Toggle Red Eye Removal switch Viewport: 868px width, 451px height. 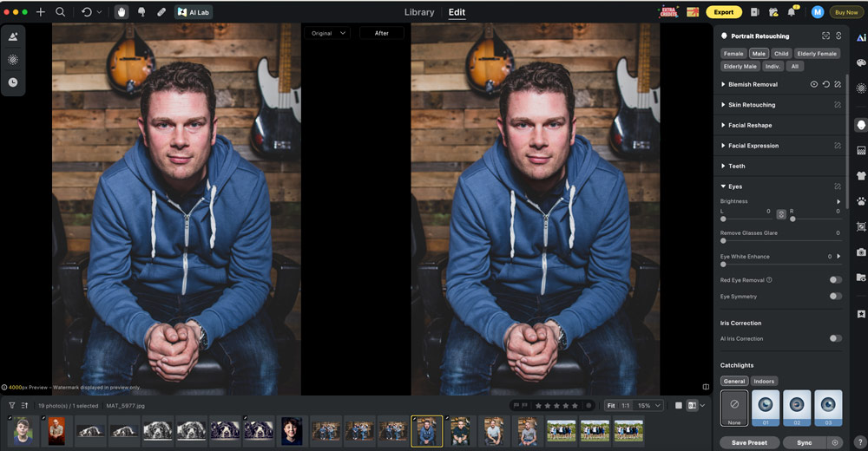pos(836,280)
